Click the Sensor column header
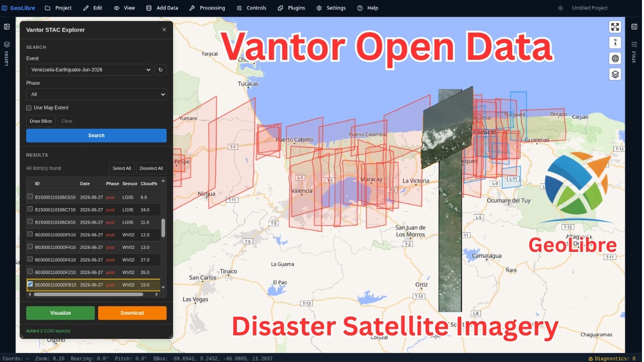Screen dimensions: 644x362 [x=130, y=184]
